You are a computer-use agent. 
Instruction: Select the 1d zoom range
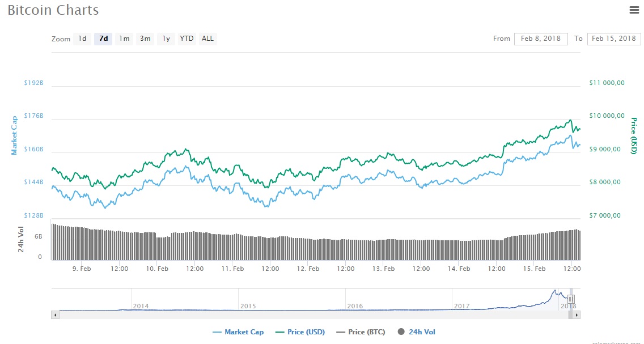[82, 39]
